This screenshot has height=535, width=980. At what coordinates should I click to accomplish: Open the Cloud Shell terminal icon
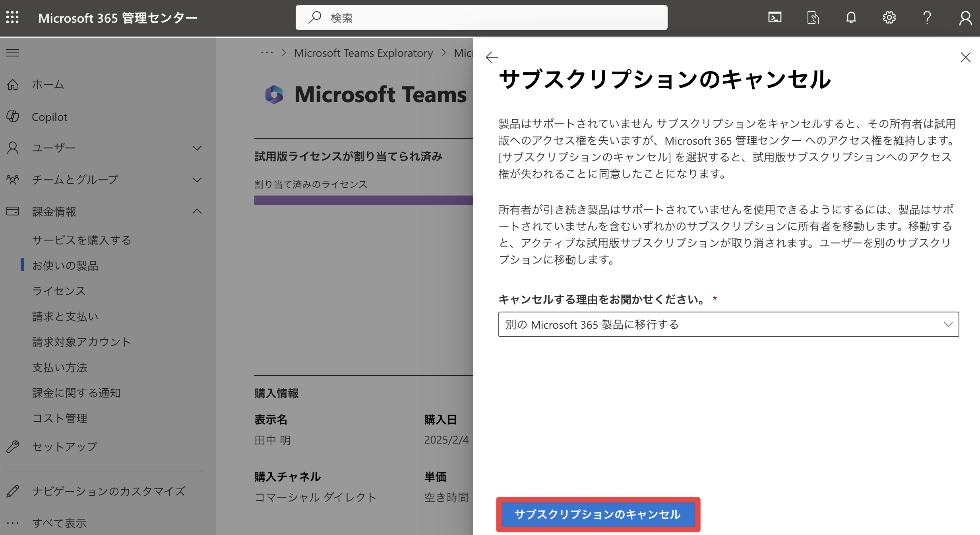click(775, 17)
